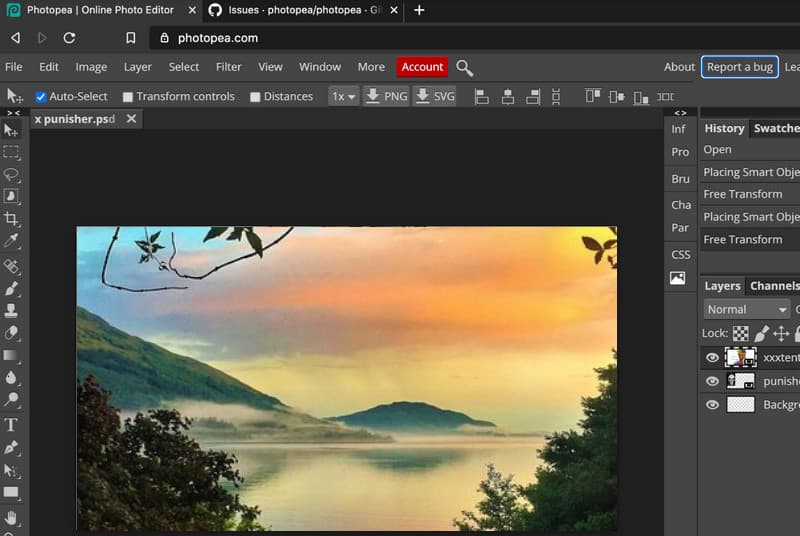Select the Clone Stamp tool
The height and width of the screenshot is (536, 800).
[x=12, y=310]
